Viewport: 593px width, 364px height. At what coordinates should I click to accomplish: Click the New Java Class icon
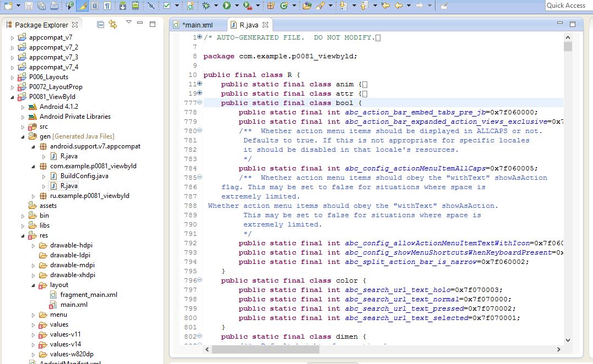tap(284, 5)
